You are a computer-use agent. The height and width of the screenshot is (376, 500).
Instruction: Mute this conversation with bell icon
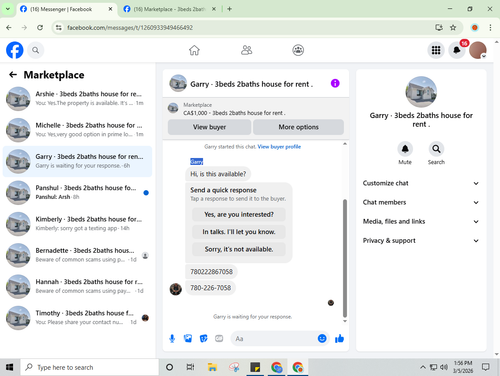coord(405,149)
